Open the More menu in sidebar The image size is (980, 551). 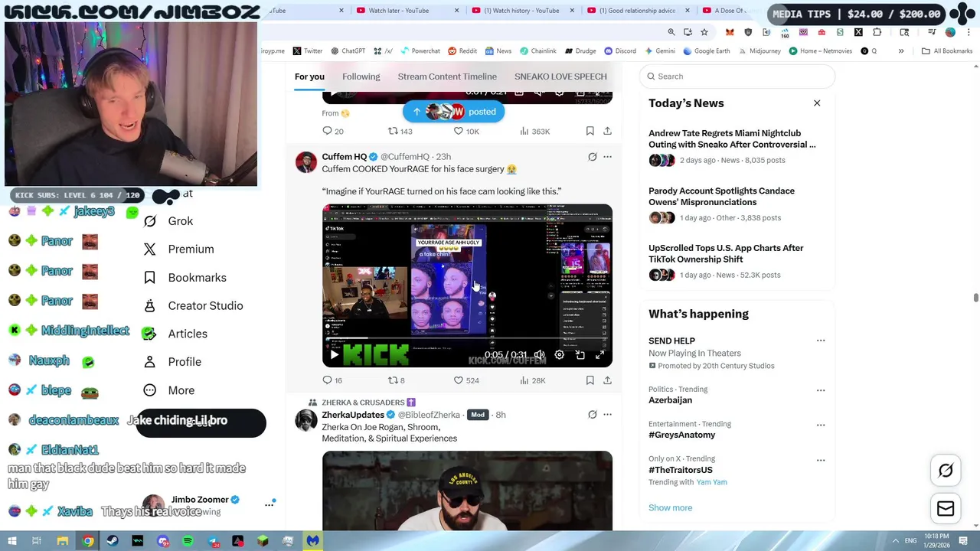pyautogui.click(x=169, y=390)
